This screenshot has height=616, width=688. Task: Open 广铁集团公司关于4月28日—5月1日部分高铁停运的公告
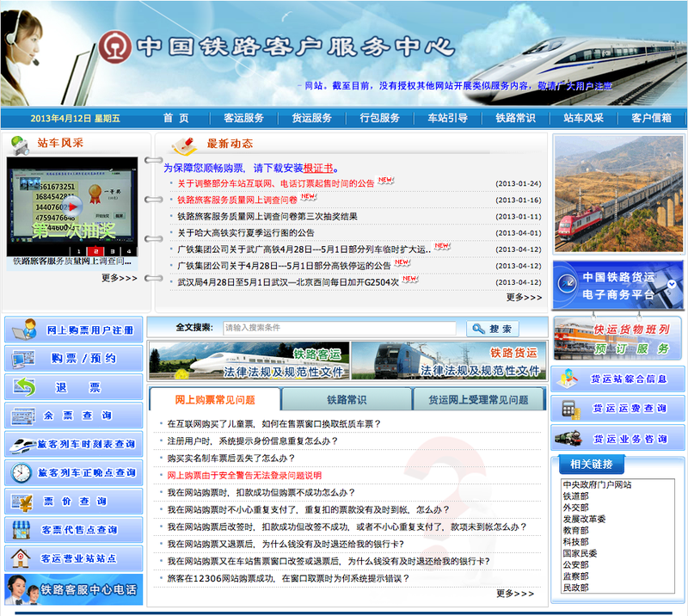click(284, 266)
